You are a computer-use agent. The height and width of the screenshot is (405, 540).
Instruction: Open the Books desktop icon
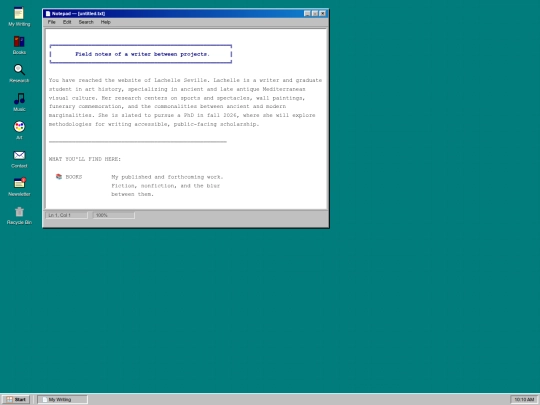coord(19,45)
